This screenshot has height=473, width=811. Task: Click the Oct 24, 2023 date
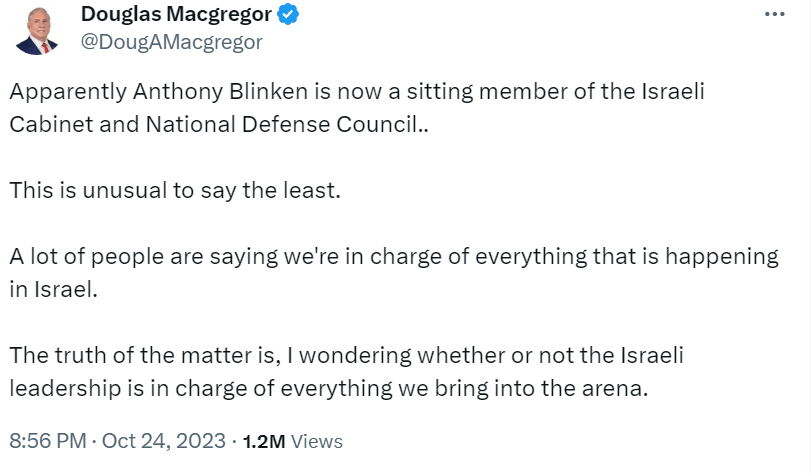(x=168, y=440)
